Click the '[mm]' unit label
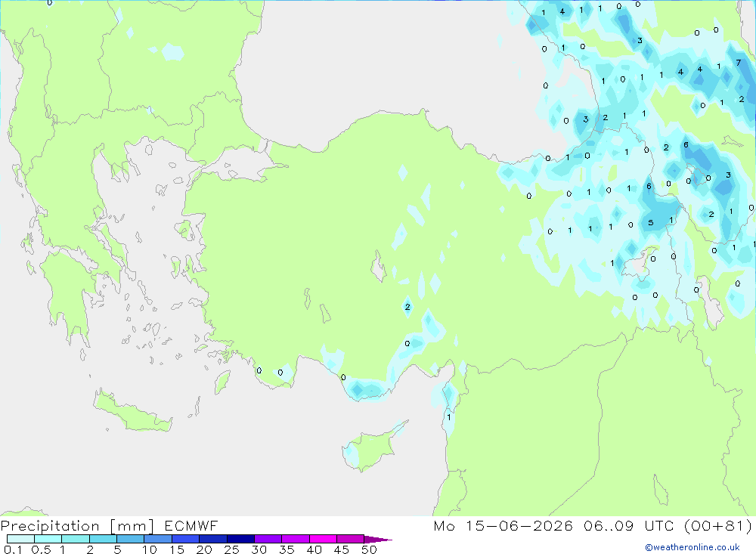 (132, 526)
